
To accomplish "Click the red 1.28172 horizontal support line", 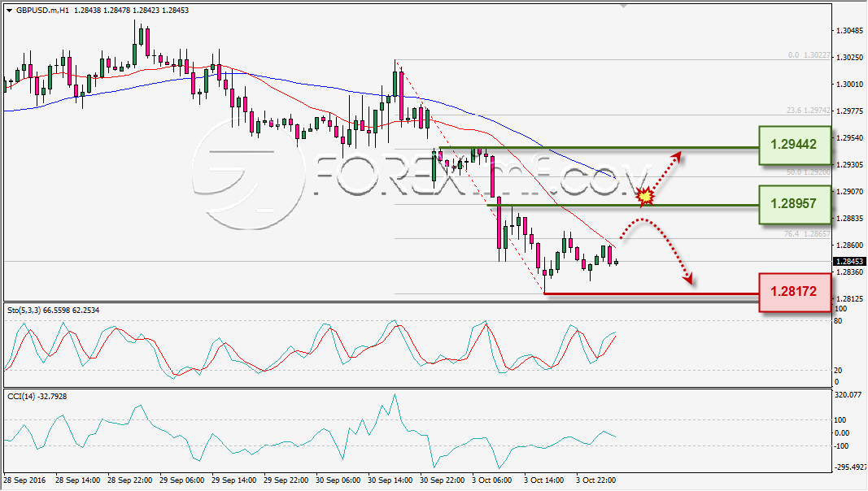I will (x=652, y=293).
